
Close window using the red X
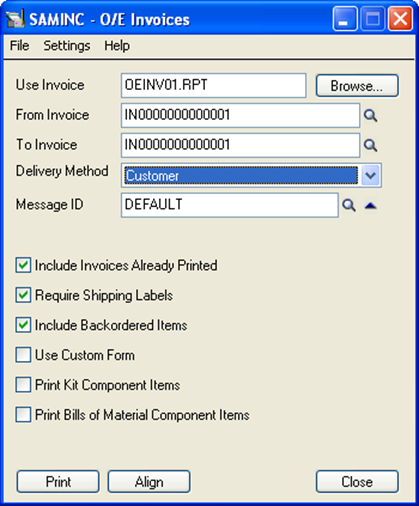(x=400, y=19)
